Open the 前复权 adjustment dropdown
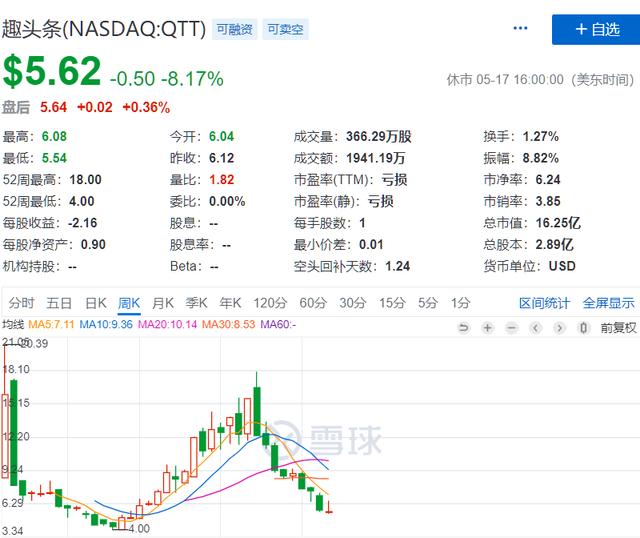The width and height of the screenshot is (640, 538). click(x=618, y=328)
